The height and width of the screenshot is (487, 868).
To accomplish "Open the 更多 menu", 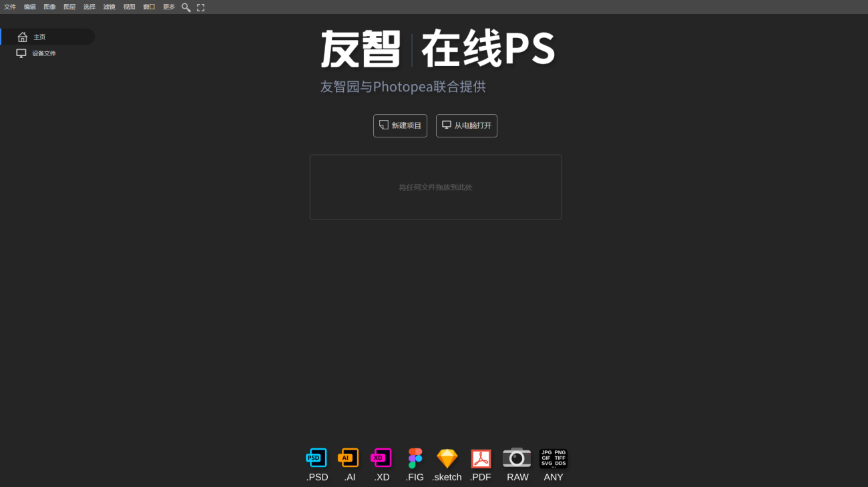I will [x=168, y=7].
